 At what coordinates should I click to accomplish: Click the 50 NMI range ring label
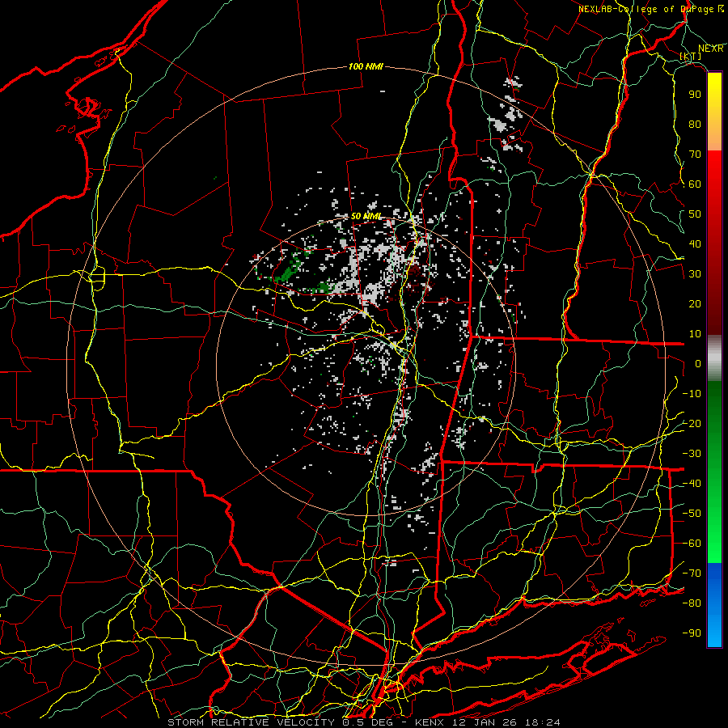tap(366, 216)
